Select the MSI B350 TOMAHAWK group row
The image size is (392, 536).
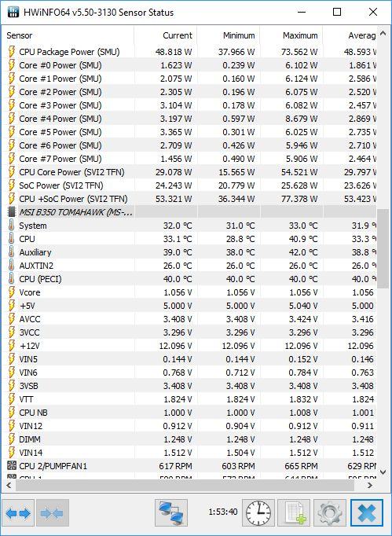[189, 212]
